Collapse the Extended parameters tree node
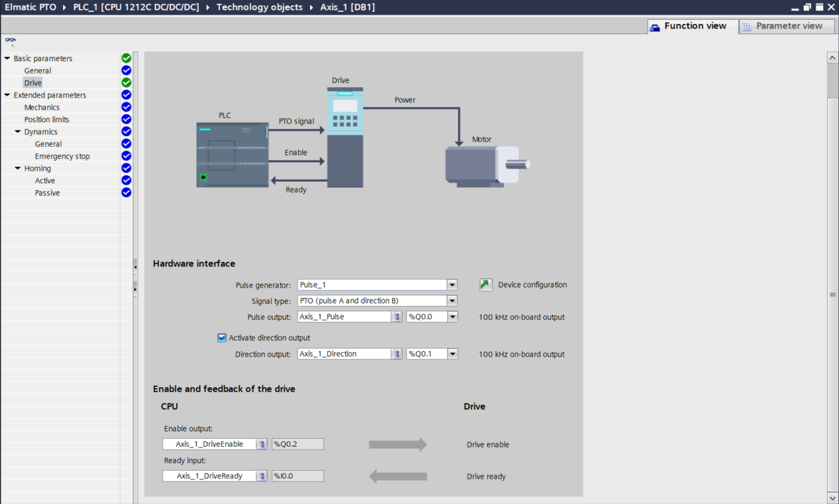 [7, 95]
